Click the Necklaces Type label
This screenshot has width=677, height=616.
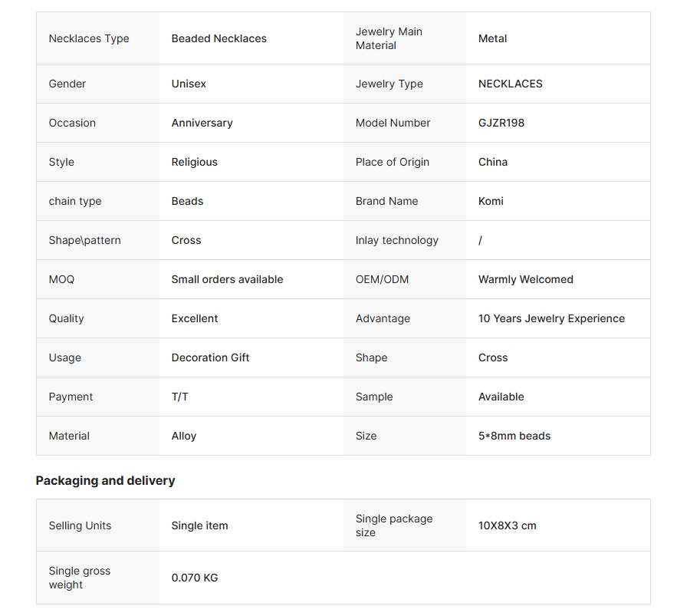coord(89,38)
